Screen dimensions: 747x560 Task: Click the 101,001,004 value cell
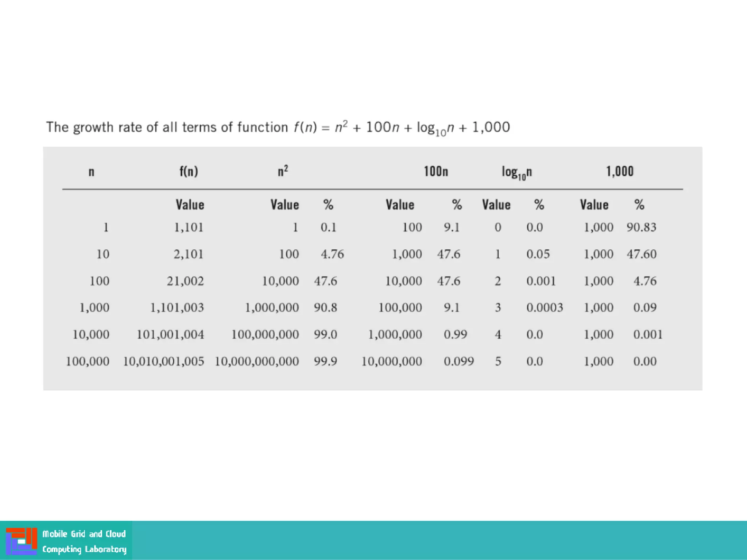[x=170, y=334]
